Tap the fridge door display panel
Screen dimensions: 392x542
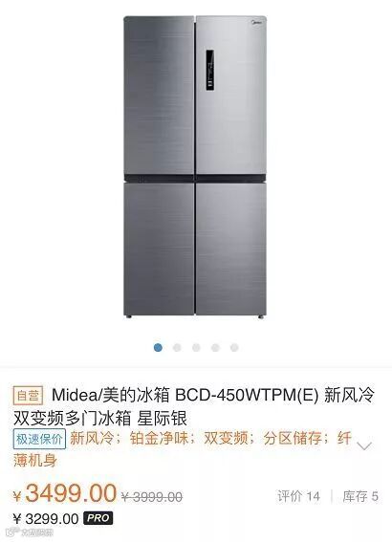pyautogui.click(x=209, y=70)
